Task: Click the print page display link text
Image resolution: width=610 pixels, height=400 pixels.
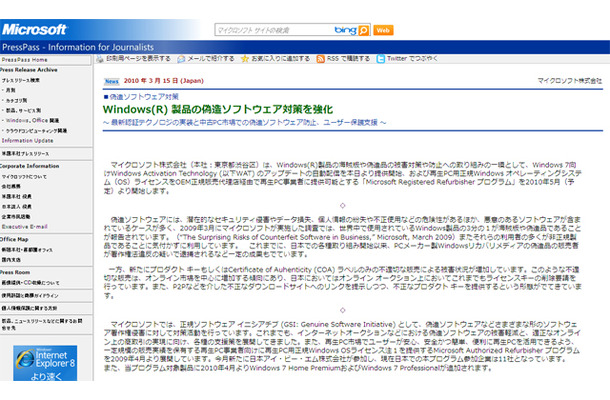Action: tap(138, 58)
